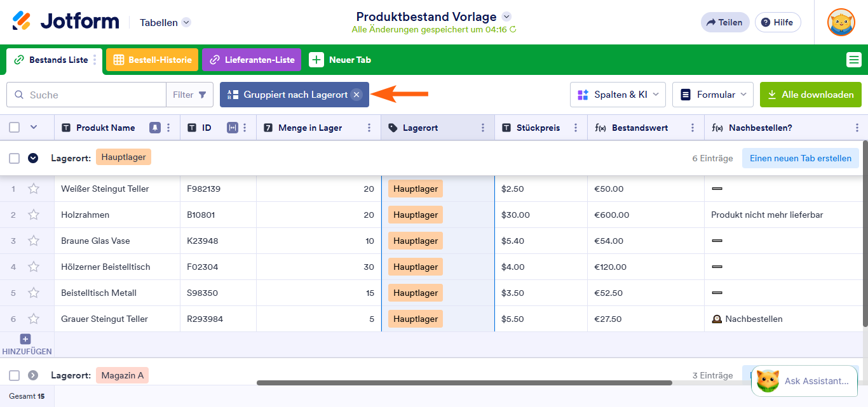Click the bell icon in Produkt Name column
The image size is (868, 407).
click(x=154, y=128)
